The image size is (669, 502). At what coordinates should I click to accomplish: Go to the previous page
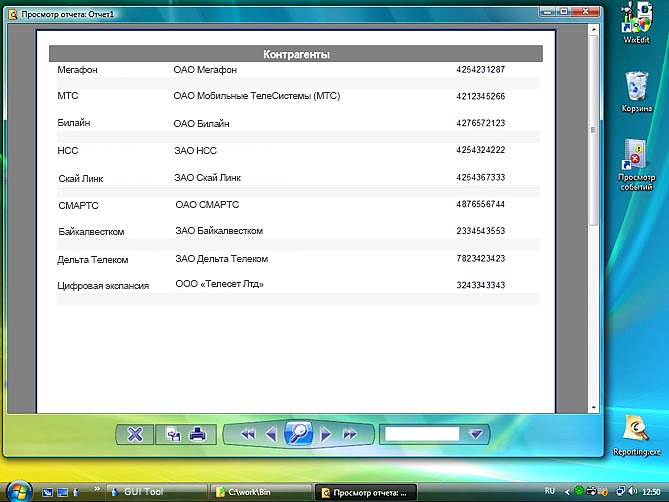point(271,435)
